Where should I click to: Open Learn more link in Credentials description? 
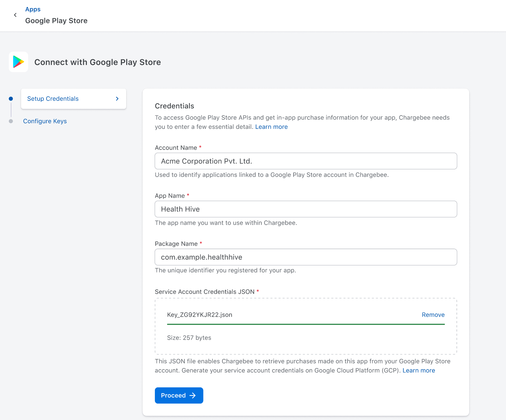coord(271,127)
